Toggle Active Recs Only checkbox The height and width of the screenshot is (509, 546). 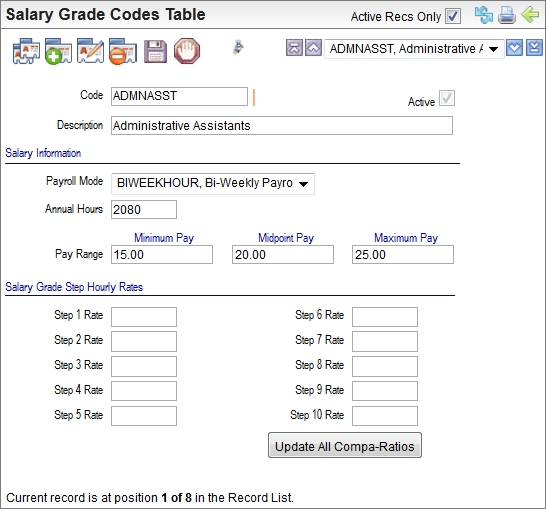pyautogui.click(x=453, y=16)
